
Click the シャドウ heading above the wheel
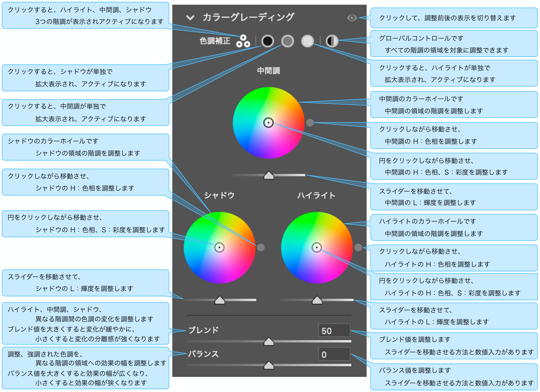[x=220, y=196]
